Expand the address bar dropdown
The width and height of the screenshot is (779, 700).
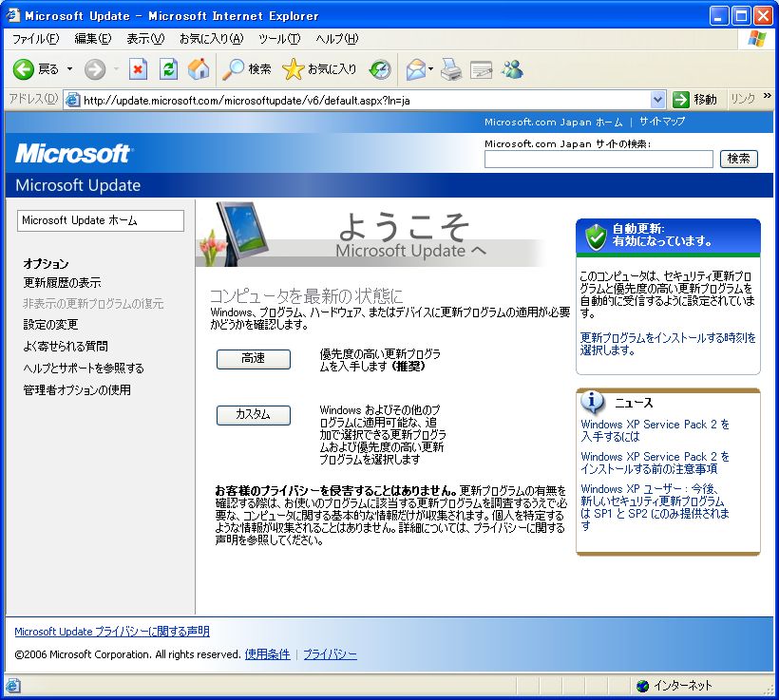657,100
